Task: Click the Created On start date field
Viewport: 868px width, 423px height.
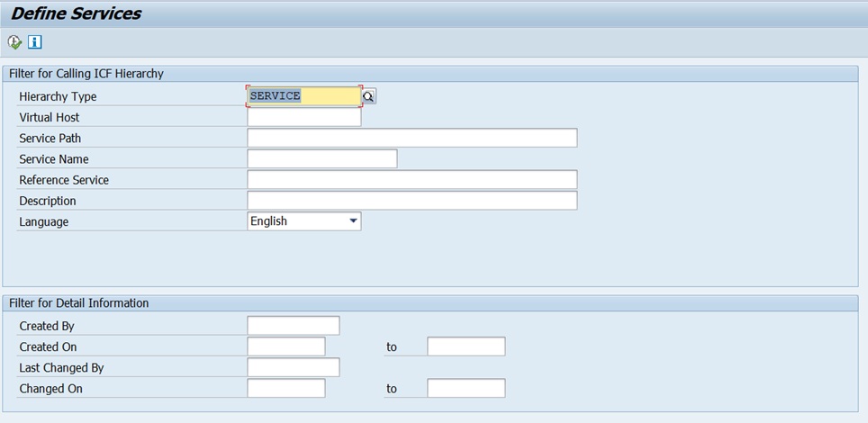Action: coord(285,346)
